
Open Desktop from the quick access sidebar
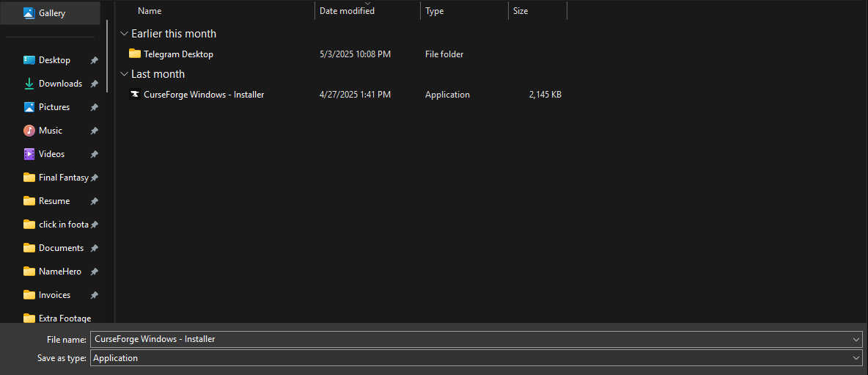pos(29,60)
